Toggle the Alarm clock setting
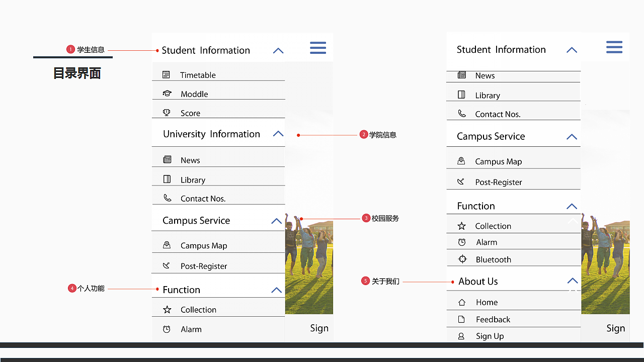The height and width of the screenshot is (362, 644). pyautogui.click(x=167, y=329)
